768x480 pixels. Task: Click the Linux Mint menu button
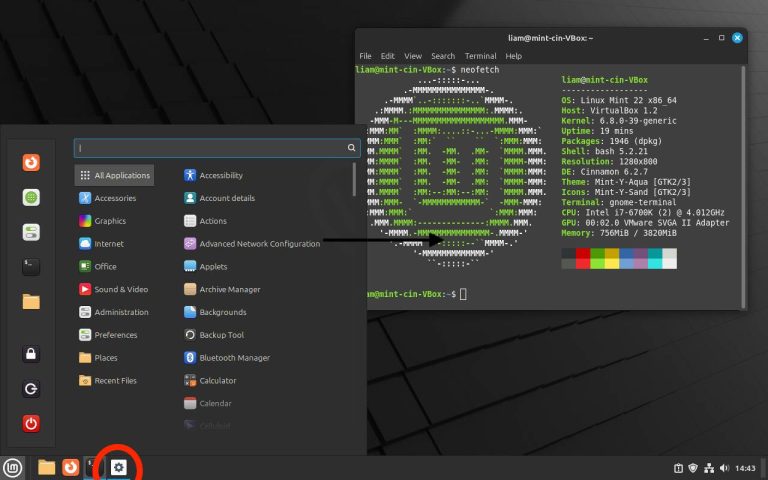tap(12, 468)
